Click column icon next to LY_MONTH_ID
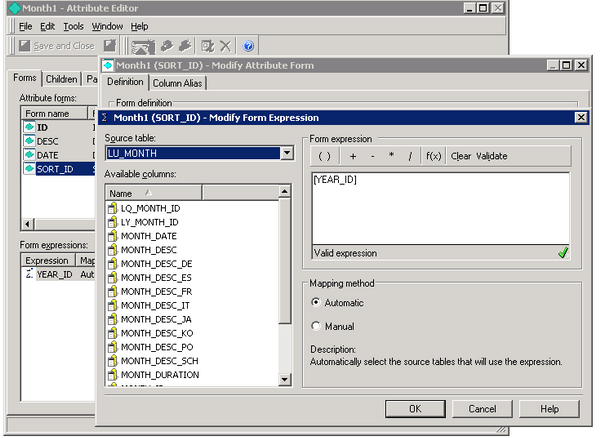600x438 pixels. coord(112,222)
